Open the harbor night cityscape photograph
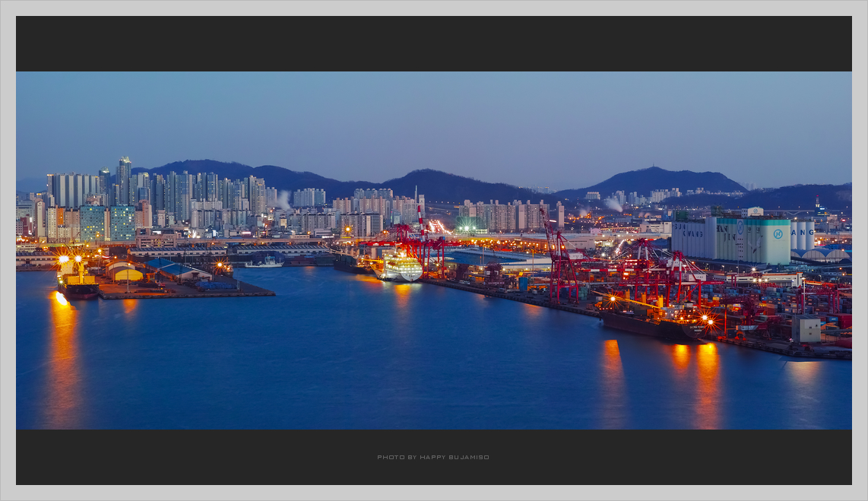Screen dimensions: 868x501 click(x=434, y=250)
